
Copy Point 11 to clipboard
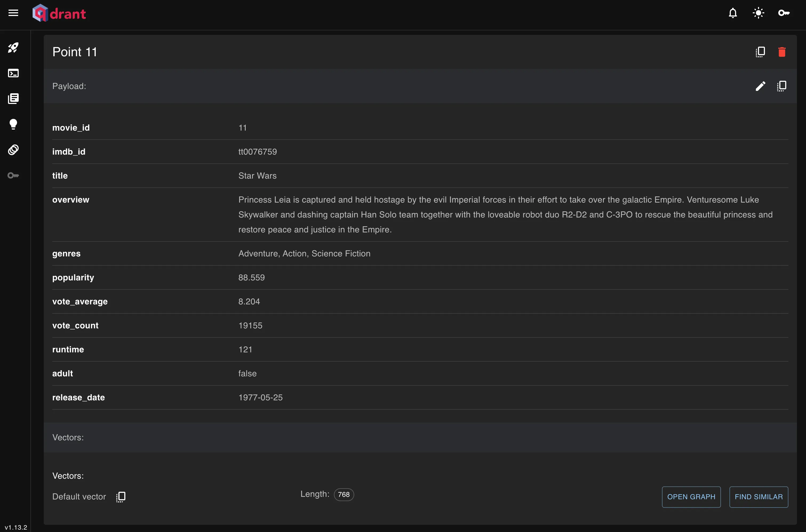point(760,52)
